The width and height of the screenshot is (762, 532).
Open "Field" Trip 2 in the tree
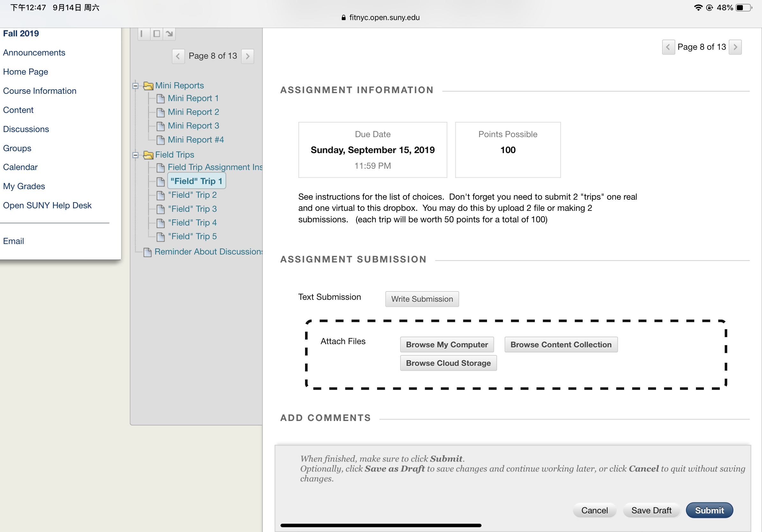[192, 195]
